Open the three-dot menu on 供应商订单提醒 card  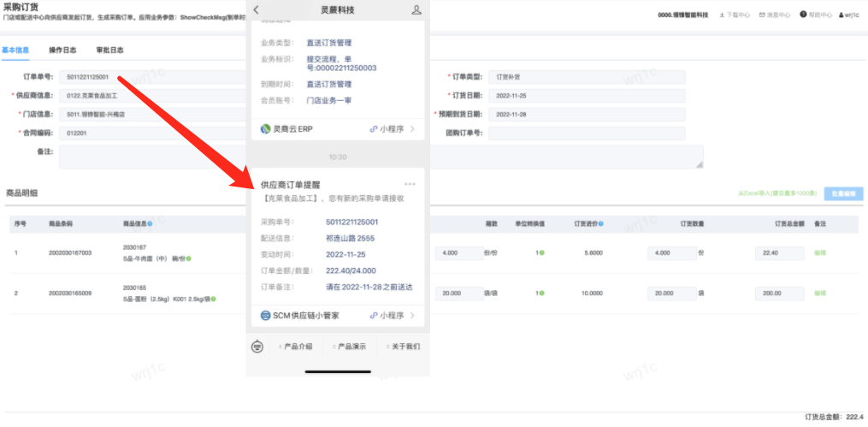(410, 185)
